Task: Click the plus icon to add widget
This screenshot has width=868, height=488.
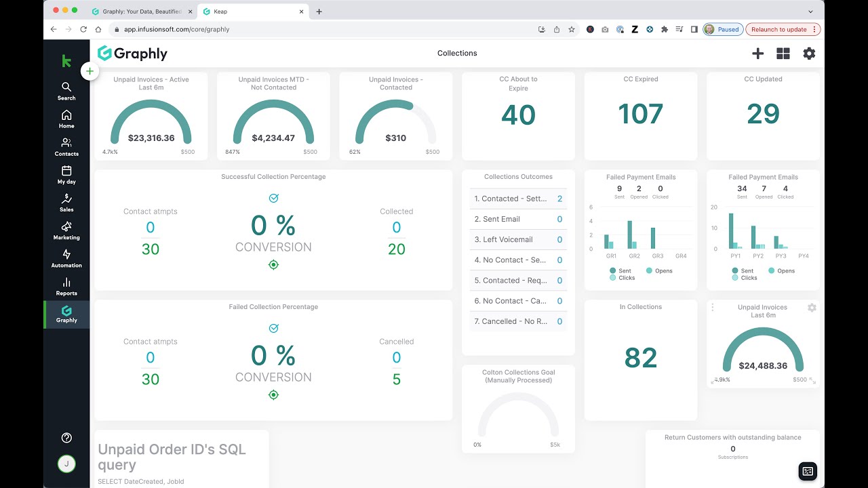Action: click(x=758, y=54)
